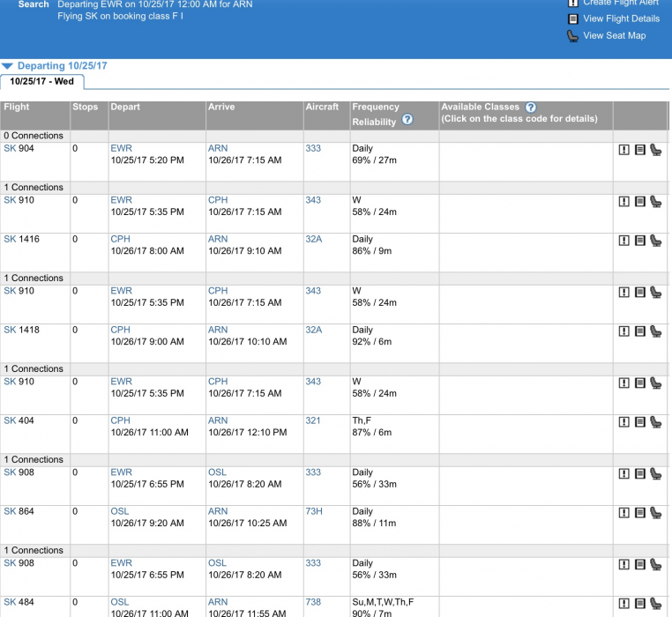Create flight alert for SK 404
Image resolution: width=672 pixels, height=617 pixels.
[624, 422]
